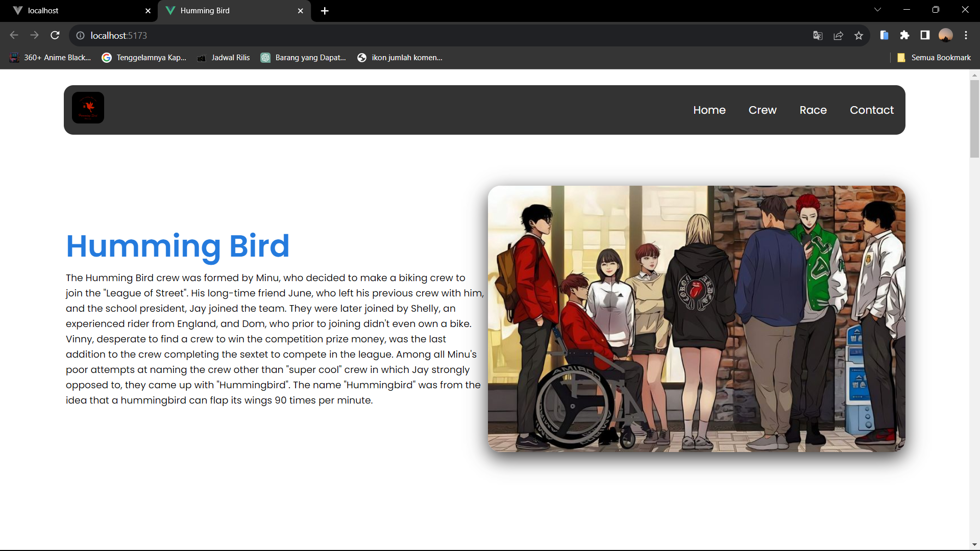Toggle the browser side panel

925,35
